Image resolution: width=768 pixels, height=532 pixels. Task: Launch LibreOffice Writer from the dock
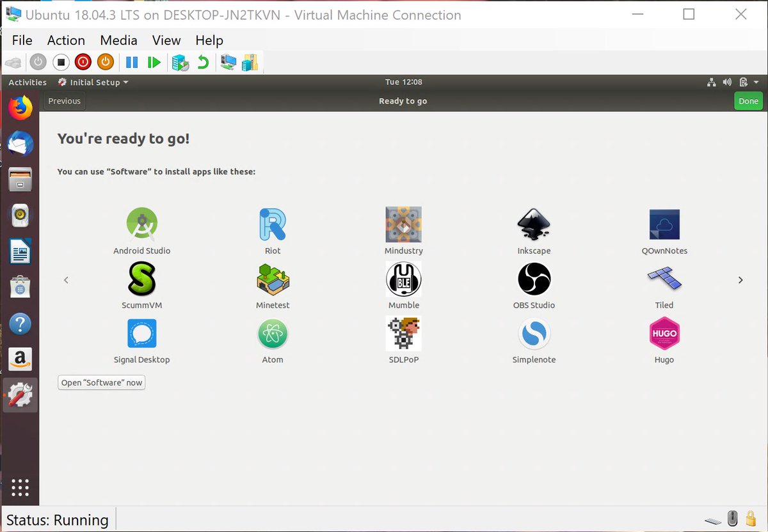point(20,251)
